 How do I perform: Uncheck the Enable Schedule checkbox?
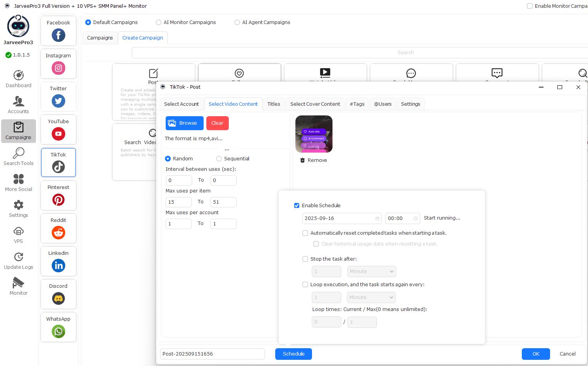pos(297,206)
